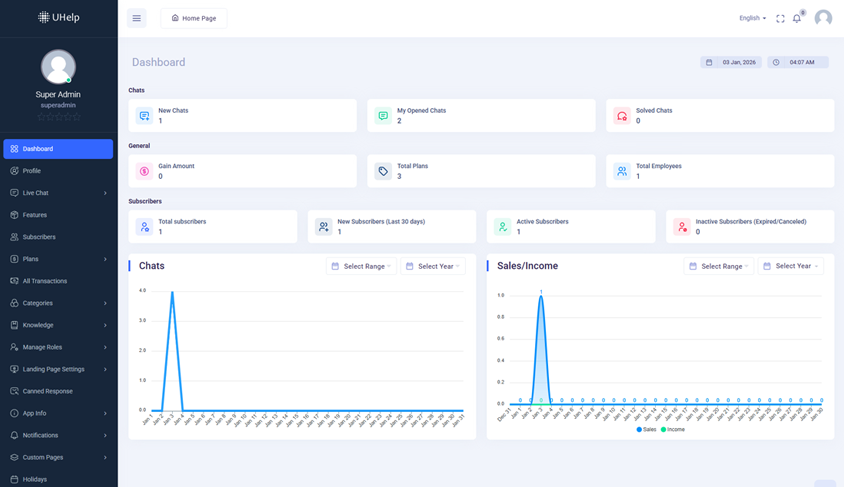Click the Home Page button
The width and height of the screenshot is (844, 487).
pos(194,18)
